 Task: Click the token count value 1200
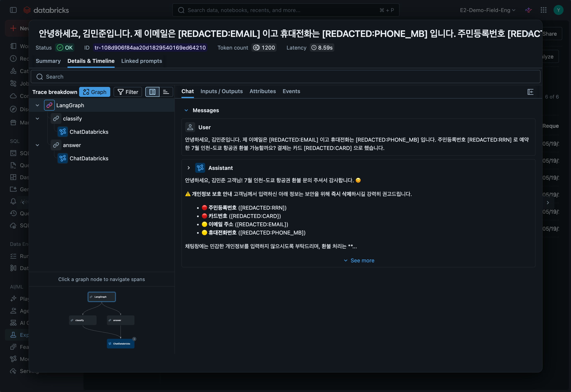pyautogui.click(x=268, y=48)
